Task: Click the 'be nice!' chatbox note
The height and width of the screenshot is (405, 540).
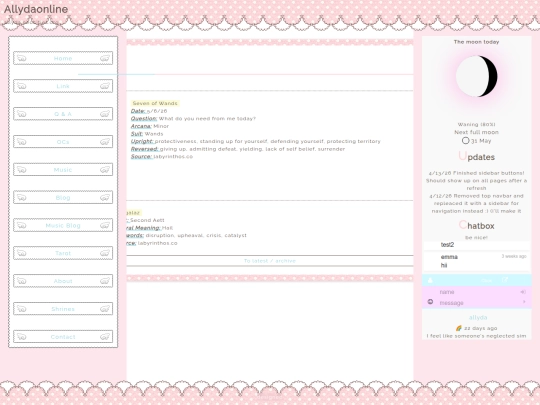Action: (477, 237)
